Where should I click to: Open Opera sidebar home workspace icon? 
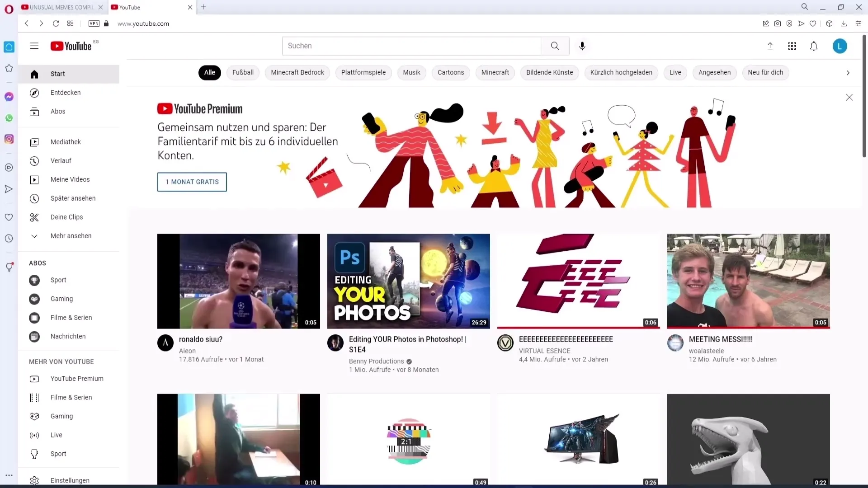coord(9,47)
